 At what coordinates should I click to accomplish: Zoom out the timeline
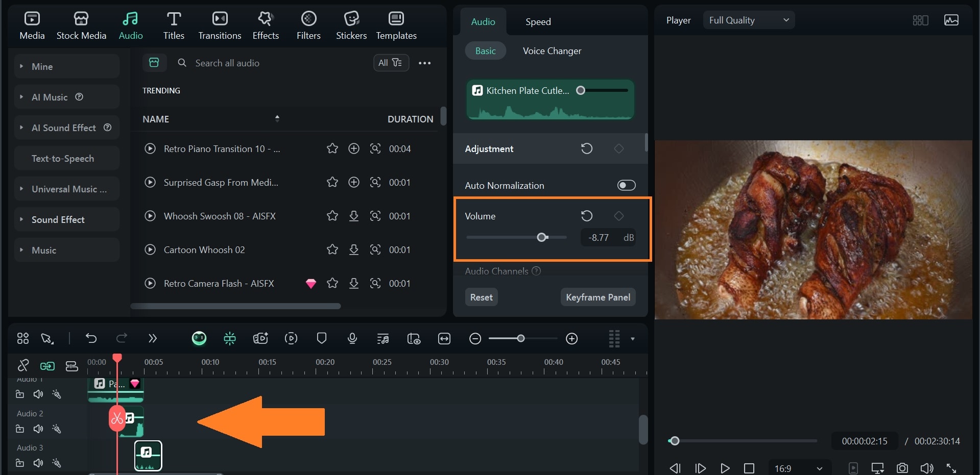coord(475,339)
